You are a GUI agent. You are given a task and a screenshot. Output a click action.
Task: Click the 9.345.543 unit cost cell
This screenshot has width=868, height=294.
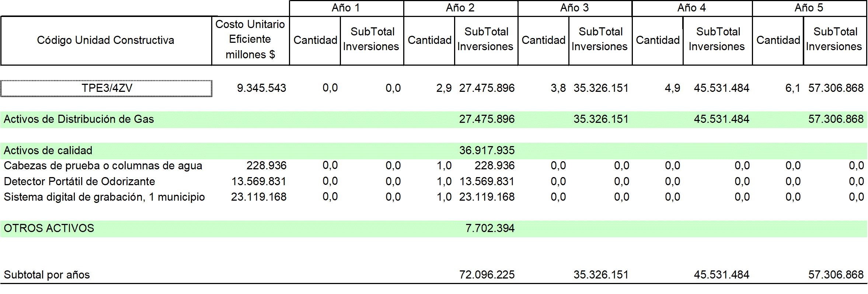pos(261,88)
